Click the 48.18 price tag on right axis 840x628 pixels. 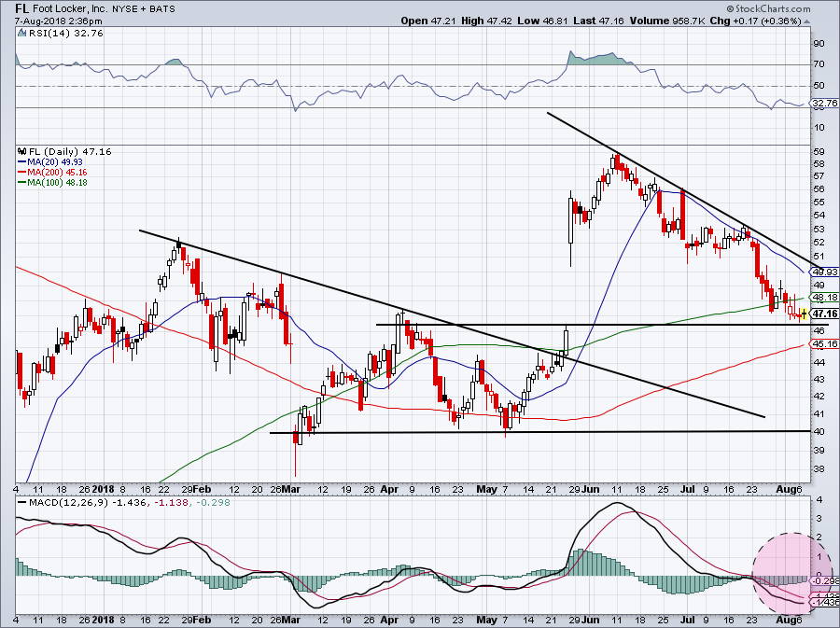coord(824,297)
